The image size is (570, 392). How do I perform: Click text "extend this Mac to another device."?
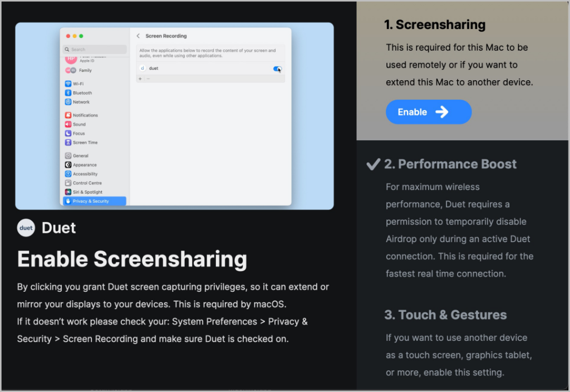459,82
